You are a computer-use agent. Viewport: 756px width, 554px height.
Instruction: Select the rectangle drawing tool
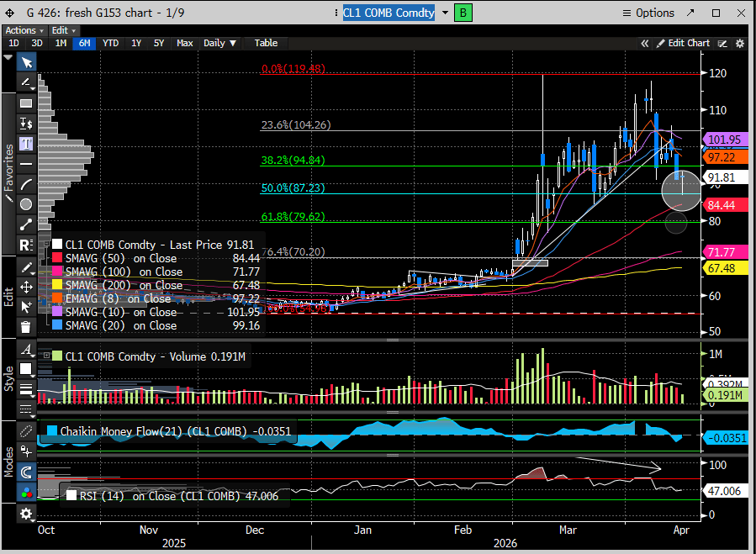tap(26, 103)
